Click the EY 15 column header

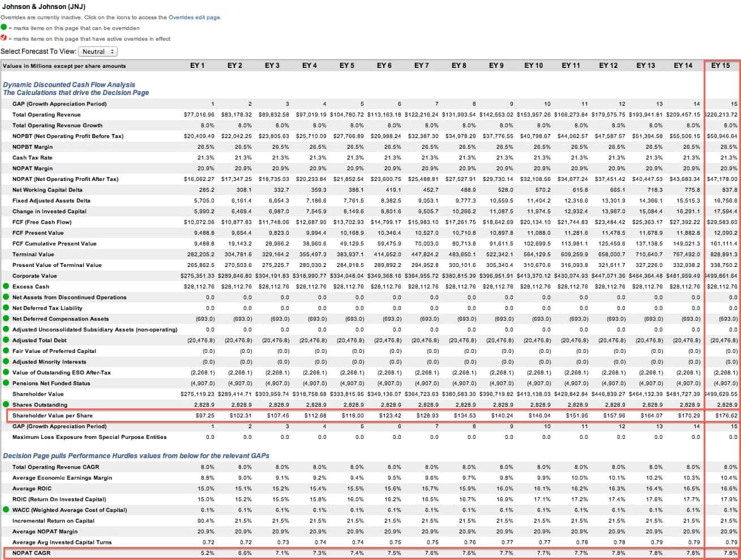pyautogui.click(x=720, y=66)
